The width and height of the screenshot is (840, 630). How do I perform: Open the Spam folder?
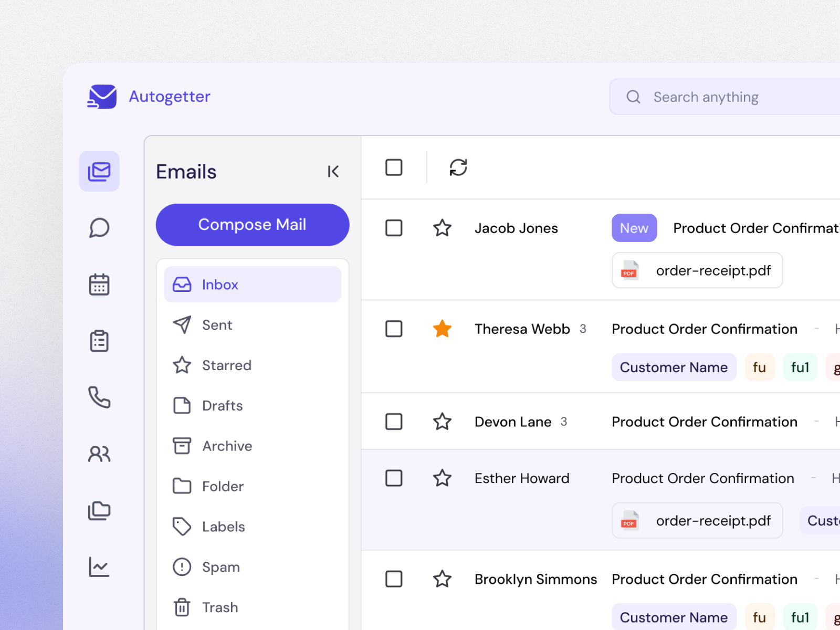pyautogui.click(x=220, y=566)
